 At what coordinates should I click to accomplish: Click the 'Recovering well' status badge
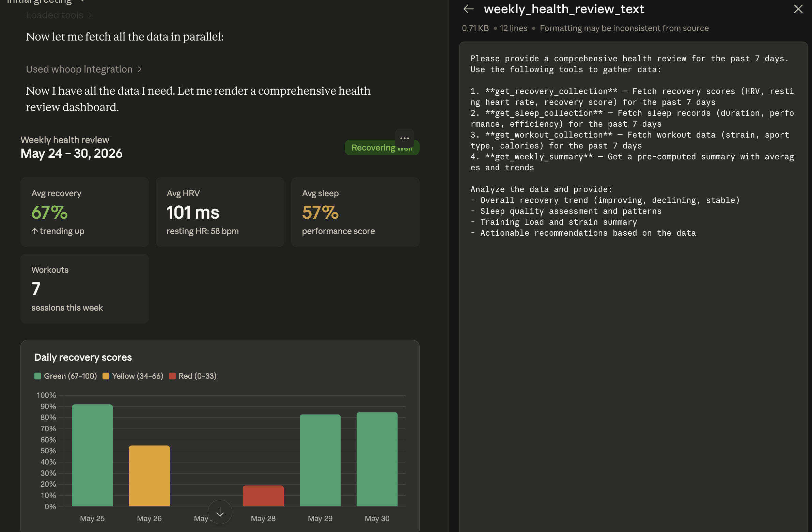coord(381,148)
